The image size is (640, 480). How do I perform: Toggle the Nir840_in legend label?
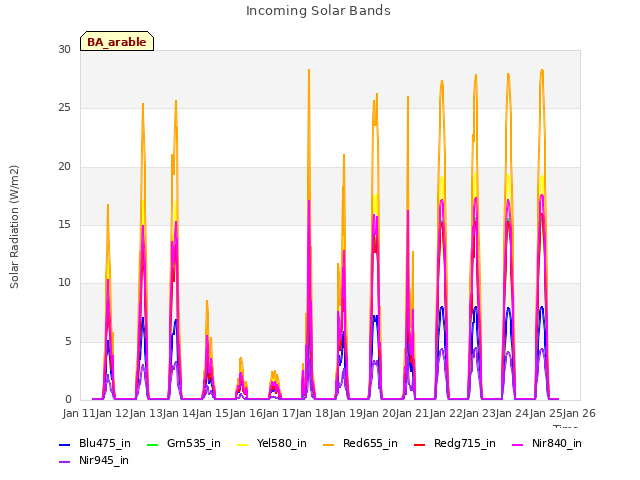(557, 443)
